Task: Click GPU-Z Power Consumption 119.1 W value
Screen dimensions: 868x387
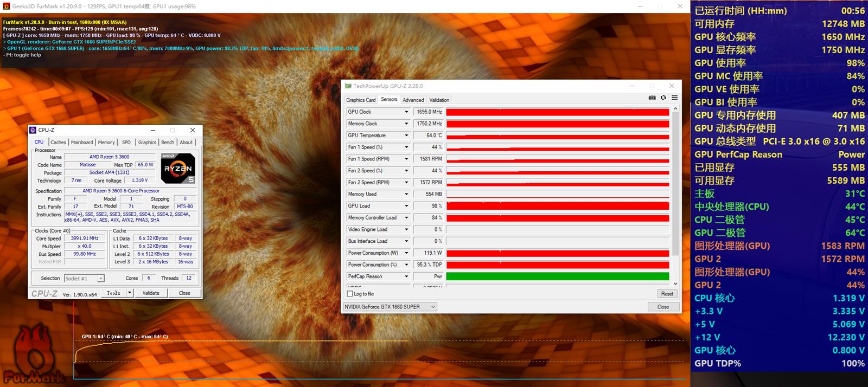Action: (x=429, y=253)
